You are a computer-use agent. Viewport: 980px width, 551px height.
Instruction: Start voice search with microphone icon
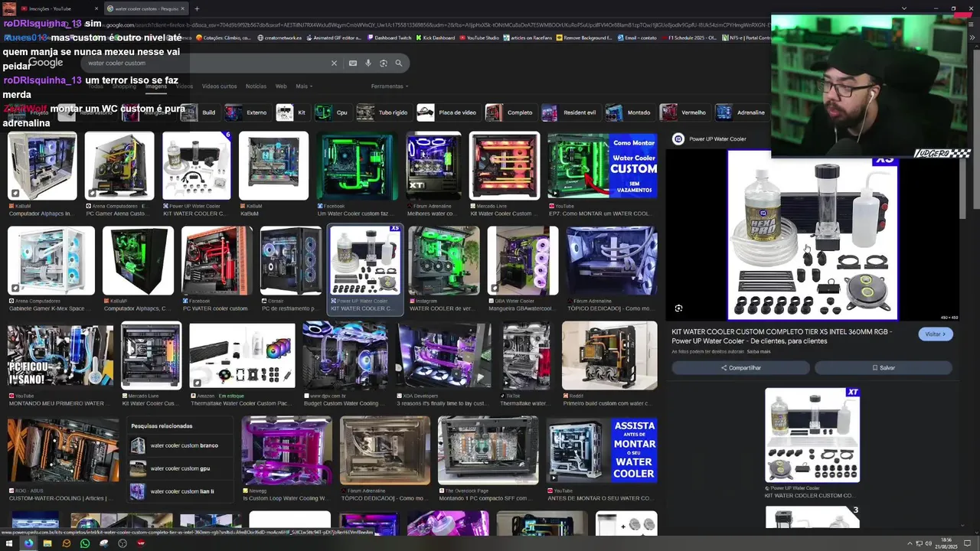pyautogui.click(x=368, y=64)
